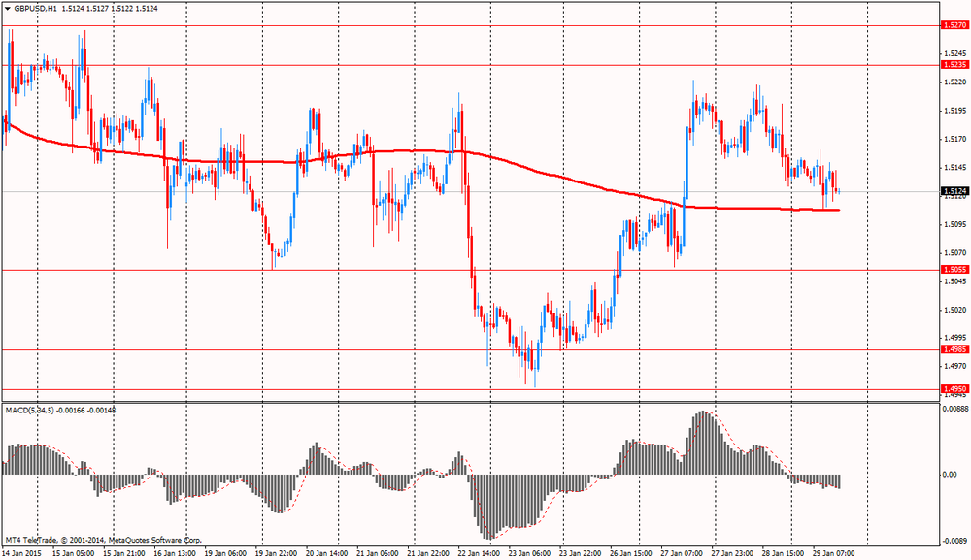The width and height of the screenshot is (971, 560).
Task: Click the MACD(5,34,5) indicator label
Action: (x=30, y=411)
